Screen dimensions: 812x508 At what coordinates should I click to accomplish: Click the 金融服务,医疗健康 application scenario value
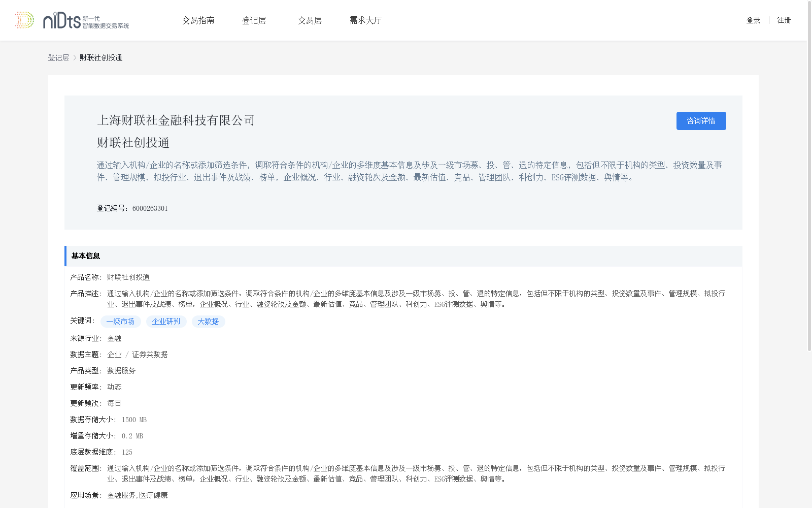[x=138, y=495]
